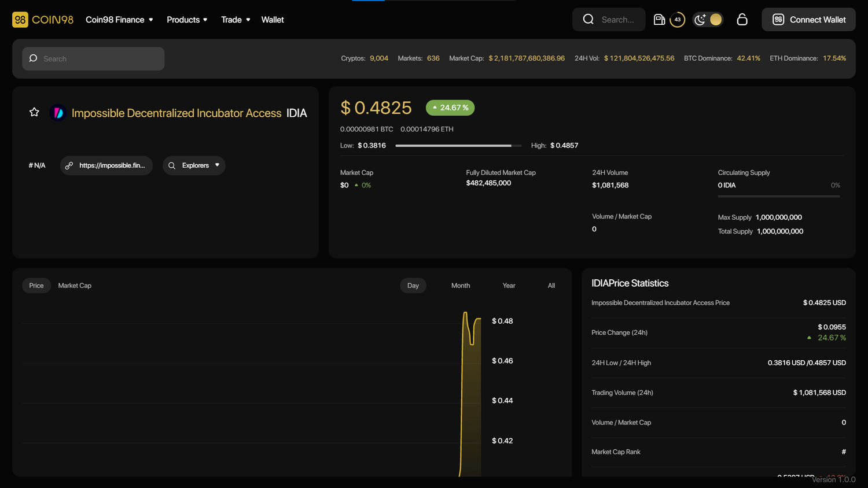Select the All chart range

coord(551,286)
